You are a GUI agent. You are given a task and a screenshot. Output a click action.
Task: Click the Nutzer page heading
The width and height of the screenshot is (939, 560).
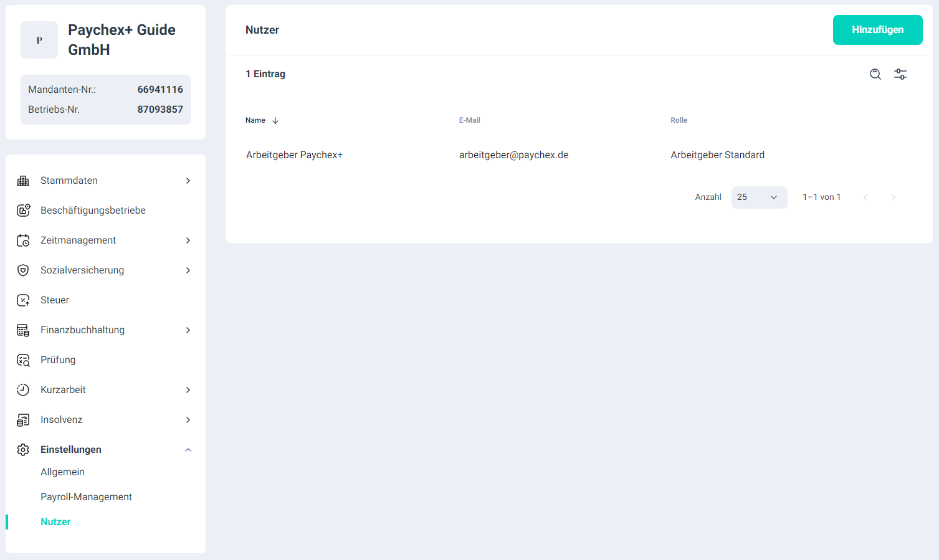tap(262, 30)
